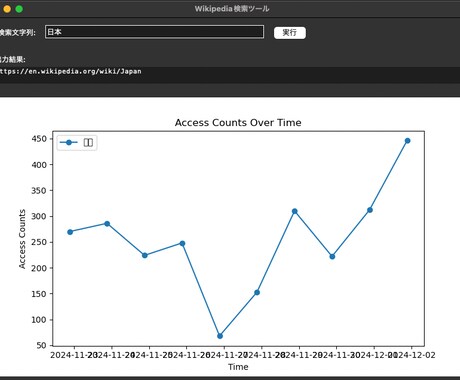
Task: Click the yellow minimize window button
Action: click(7, 9)
